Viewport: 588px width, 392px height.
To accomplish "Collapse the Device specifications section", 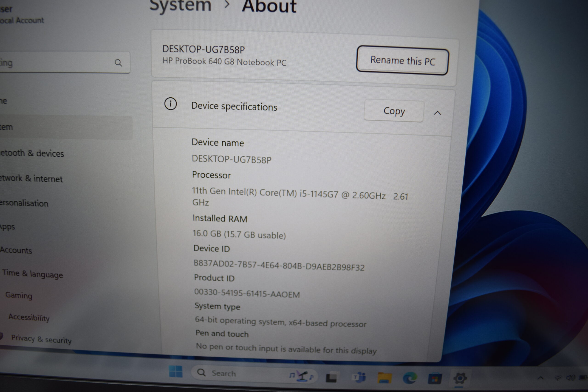I will (437, 113).
